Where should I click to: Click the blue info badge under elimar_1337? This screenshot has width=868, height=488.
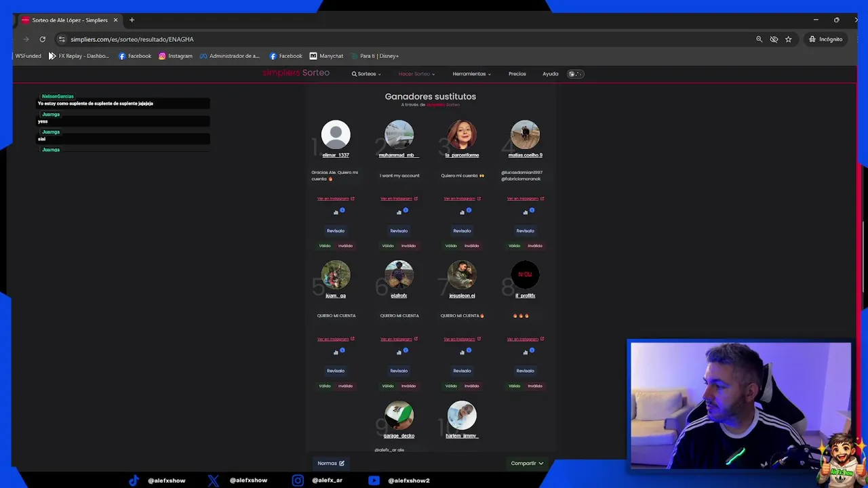342,210
